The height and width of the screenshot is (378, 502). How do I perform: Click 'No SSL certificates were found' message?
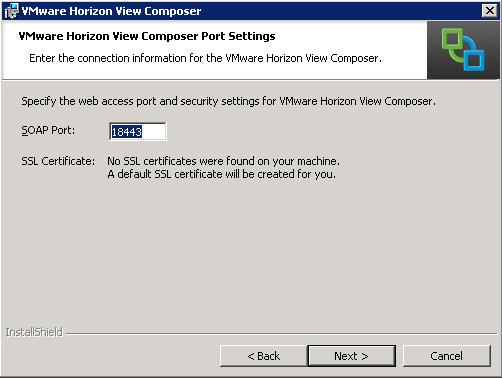[223, 161]
